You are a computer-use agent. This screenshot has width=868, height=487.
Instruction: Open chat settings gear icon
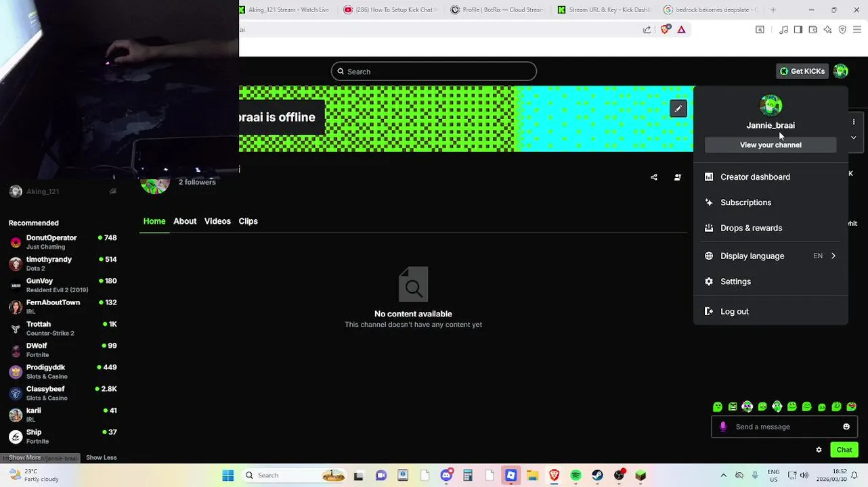point(819,450)
